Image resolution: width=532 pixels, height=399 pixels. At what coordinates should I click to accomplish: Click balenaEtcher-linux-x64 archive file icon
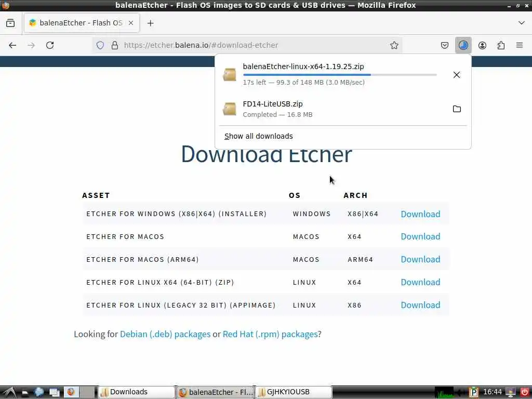tap(229, 75)
